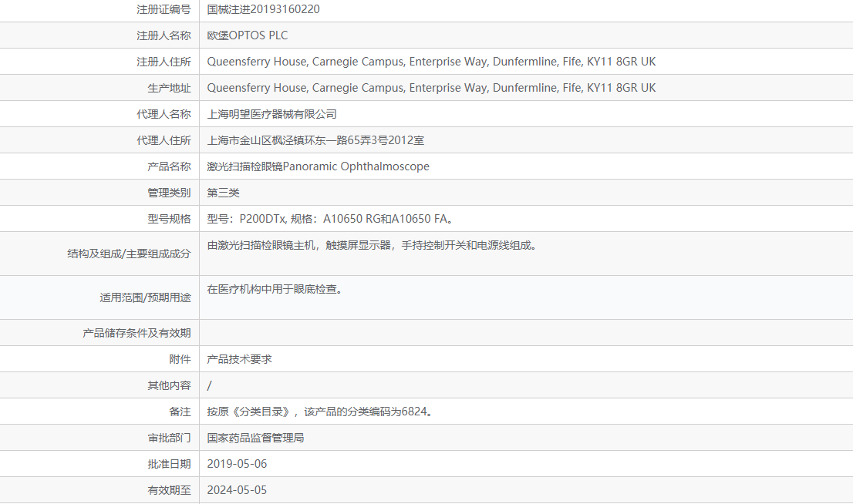Click the 管理类别 label
This screenshot has width=853, height=504.
(x=169, y=193)
